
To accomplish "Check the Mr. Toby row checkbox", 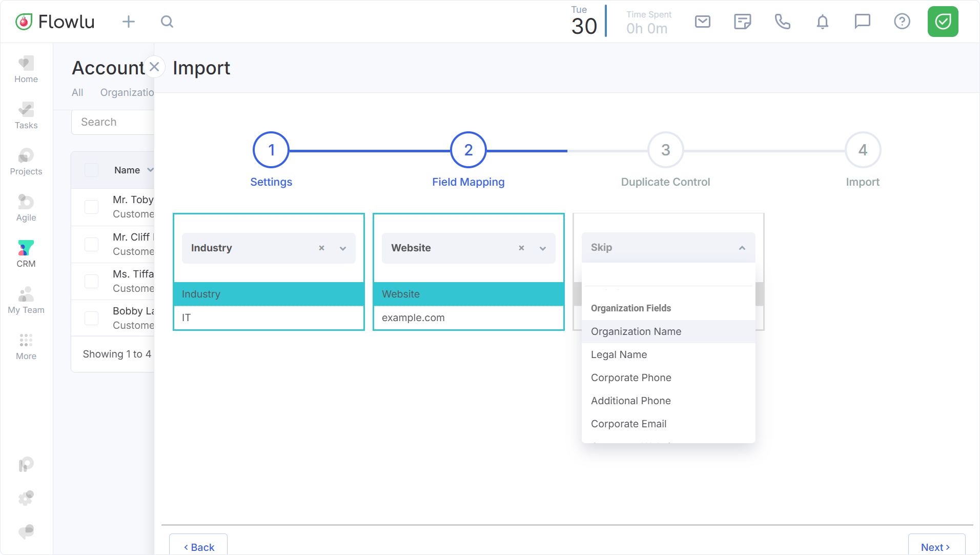I will pyautogui.click(x=91, y=207).
